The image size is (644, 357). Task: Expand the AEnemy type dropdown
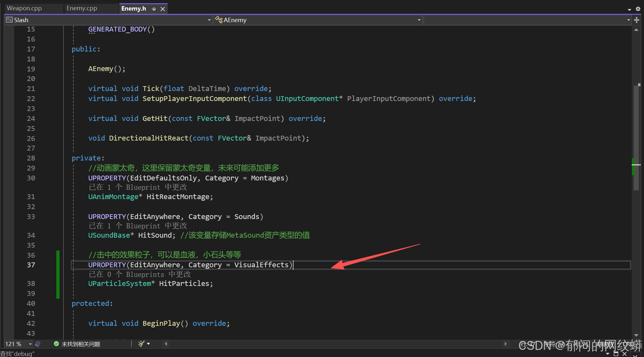(x=419, y=20)
